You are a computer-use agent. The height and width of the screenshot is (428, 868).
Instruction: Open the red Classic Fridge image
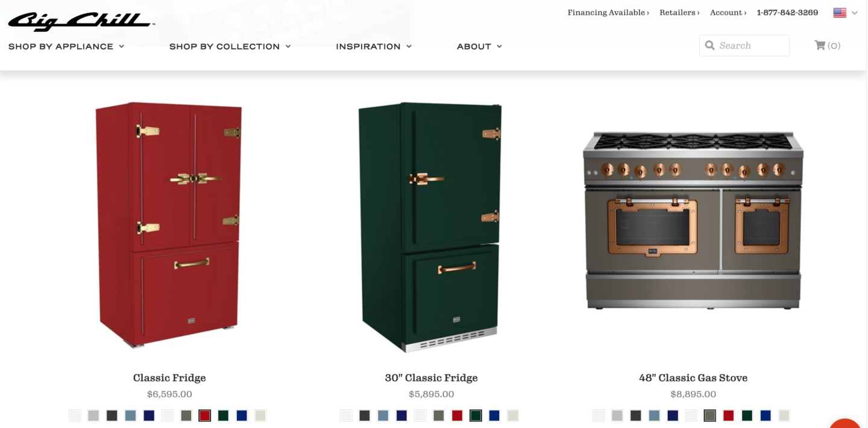click(169, 225)
